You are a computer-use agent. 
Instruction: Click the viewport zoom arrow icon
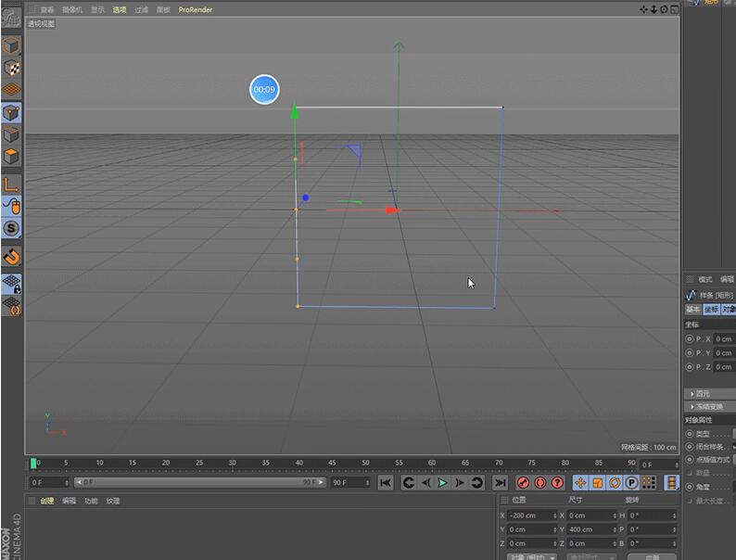[654, 9]
